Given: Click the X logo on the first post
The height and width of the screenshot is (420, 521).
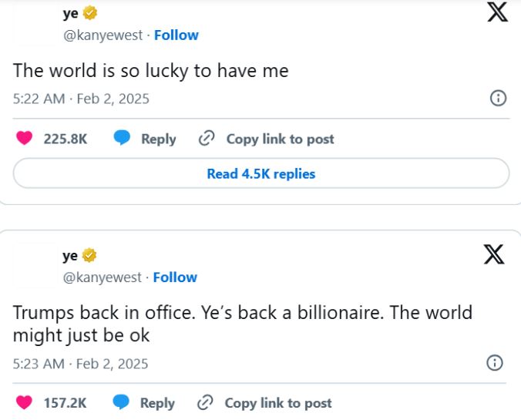Looking at the screenshot, I should coord(498,13).
